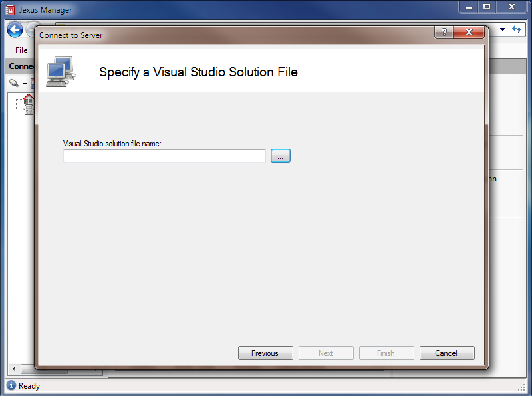Click the save configuration disk icon
The width and height of the screenshot is (532, 396).
tap(33, 83)
